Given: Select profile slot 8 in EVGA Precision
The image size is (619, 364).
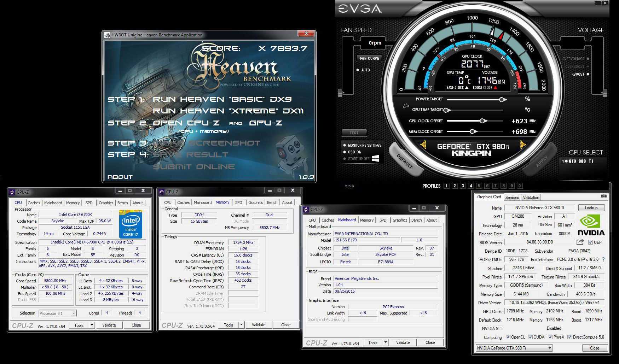Looking at the screenshot, I should tap(503, 186).
